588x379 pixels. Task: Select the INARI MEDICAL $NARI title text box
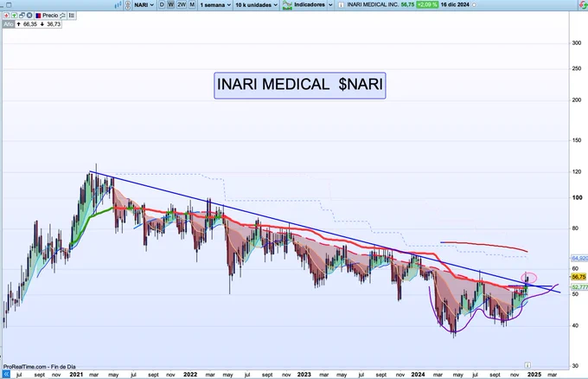(x=300, y=85)
